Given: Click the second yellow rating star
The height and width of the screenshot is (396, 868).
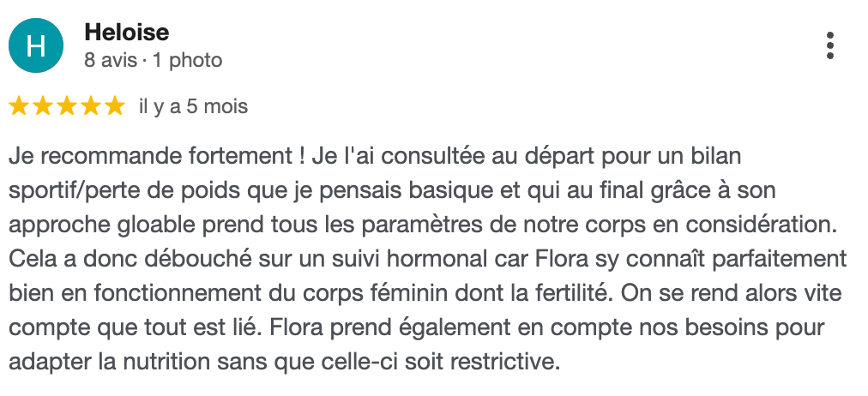Looking at the screenshot, I should [x=43, y=107].
